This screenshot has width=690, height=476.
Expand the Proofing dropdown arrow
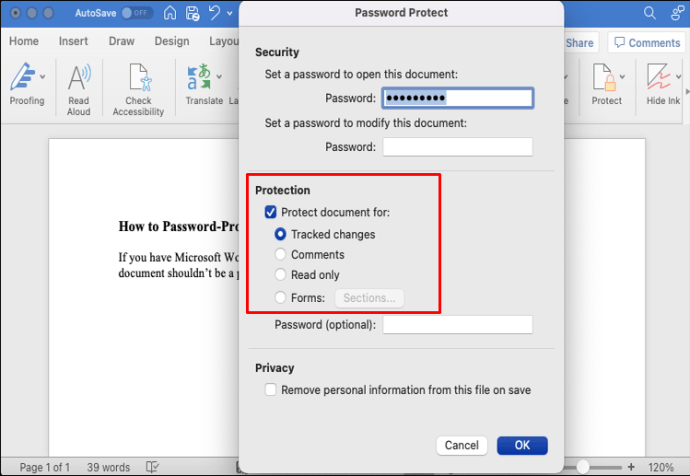tap(43, 76)
